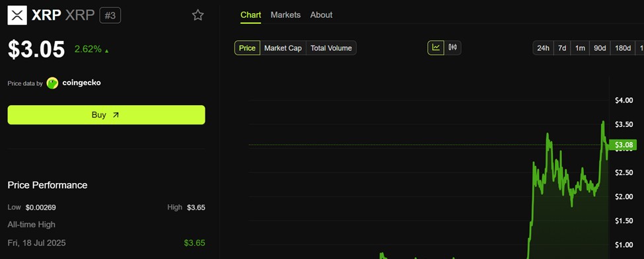Click the $3.05 current price
The width and height of the screenshot is (644, 259).
pos(36,50)
